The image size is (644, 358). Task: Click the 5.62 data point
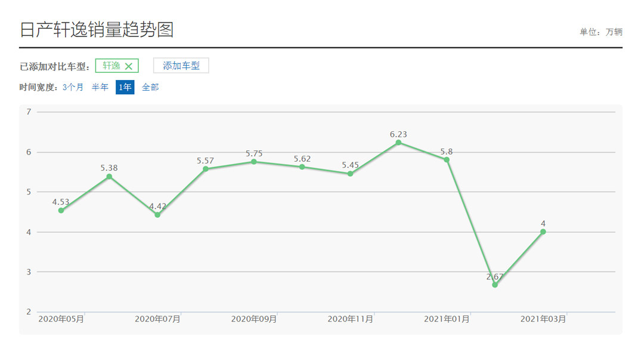pos(302,167)
